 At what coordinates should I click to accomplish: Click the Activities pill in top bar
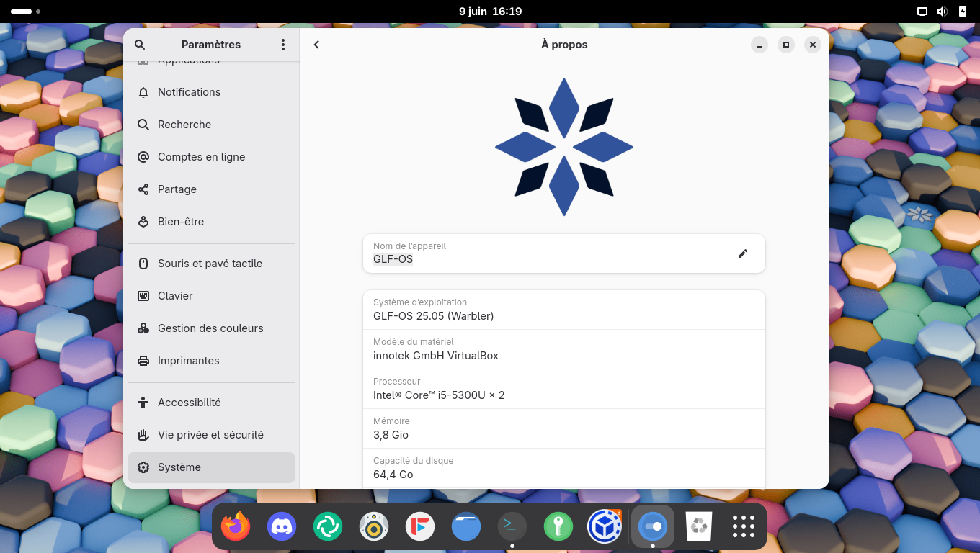26,12
